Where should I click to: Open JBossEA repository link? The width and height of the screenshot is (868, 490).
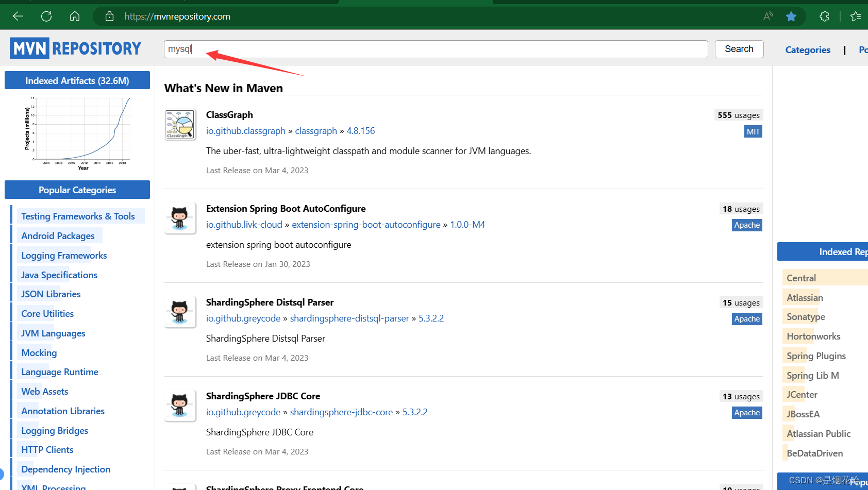[803, 414]
